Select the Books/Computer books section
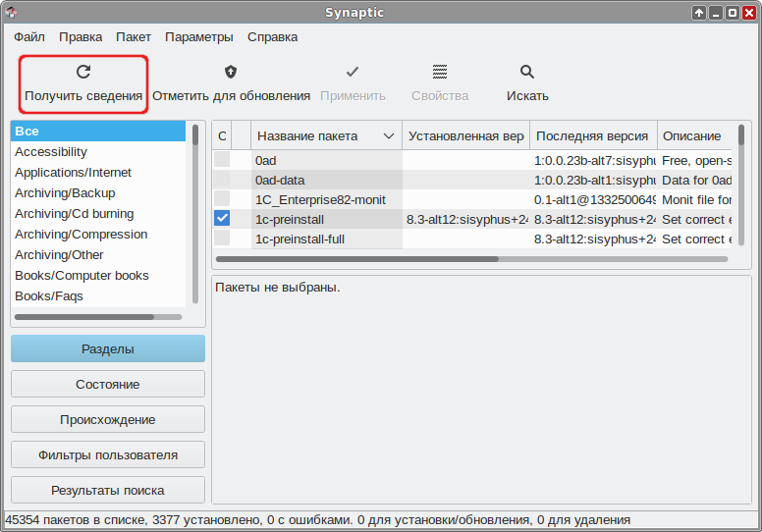762x532 pixels. [98, 276]
